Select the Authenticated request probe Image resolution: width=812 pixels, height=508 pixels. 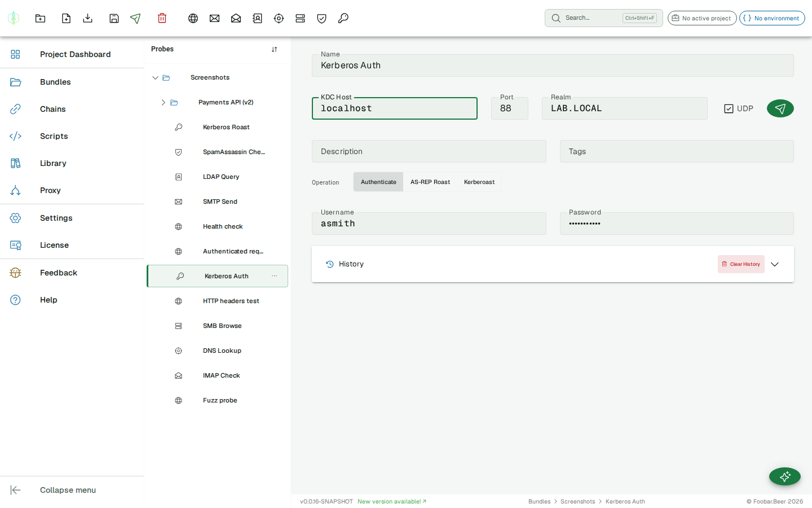(x=217, y=251)
